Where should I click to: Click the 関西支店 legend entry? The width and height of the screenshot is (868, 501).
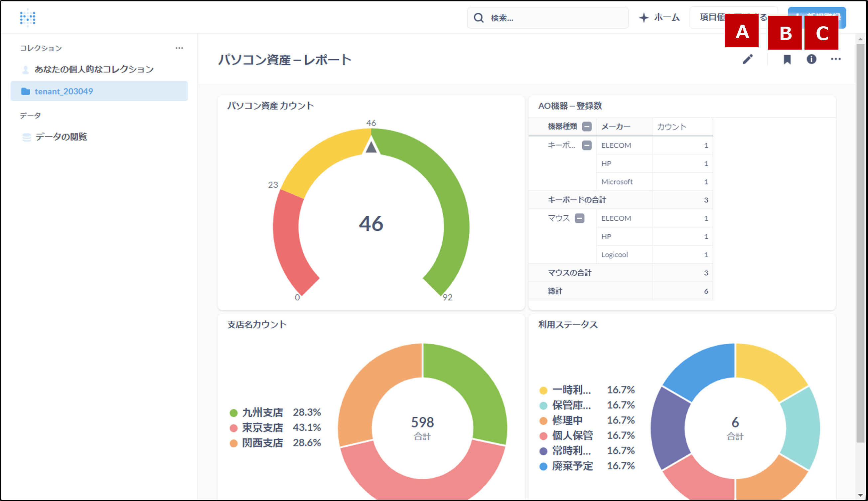[275, 443]
